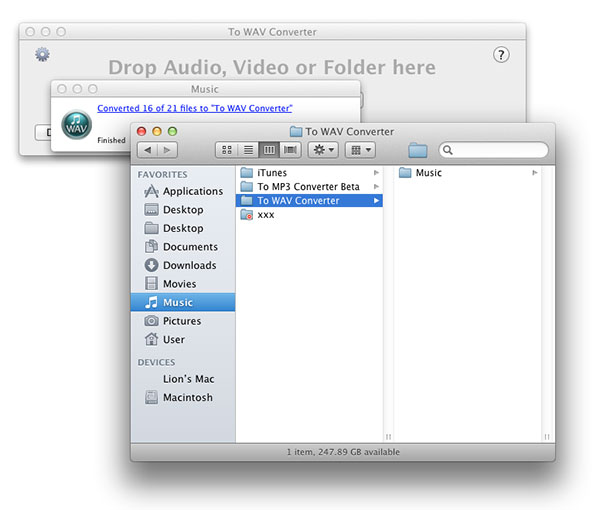Screen dimensions: 600x510
Task: Click the status bar '1 item, 247.89 GB available'
Action: 343,452
